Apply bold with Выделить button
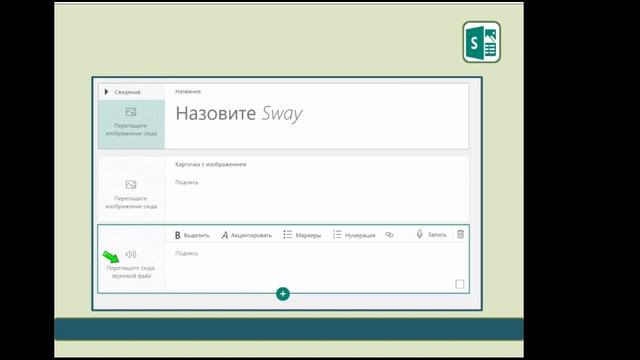Viewport: 640px width, 360px height. coord(192,235)
